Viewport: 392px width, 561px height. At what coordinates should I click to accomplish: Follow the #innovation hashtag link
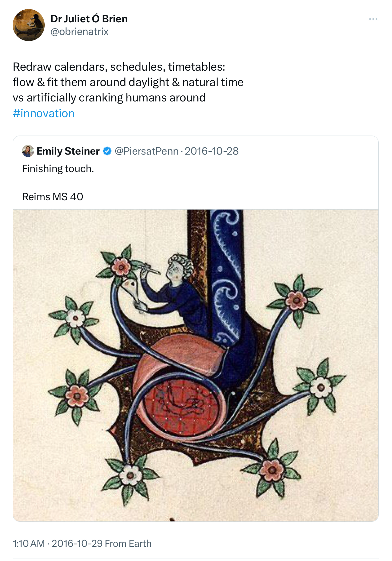[43, 113]
